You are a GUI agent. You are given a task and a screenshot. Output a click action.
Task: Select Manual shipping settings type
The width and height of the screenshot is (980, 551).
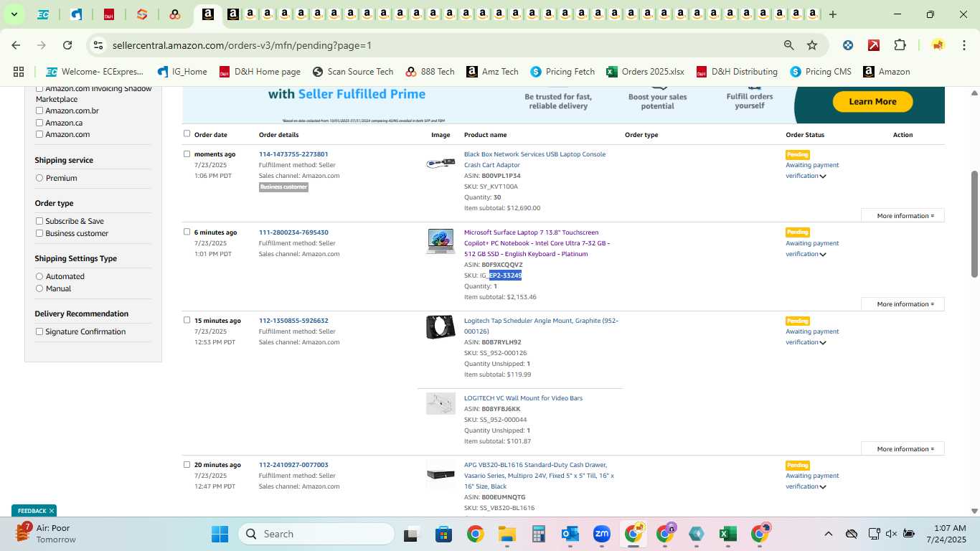tap(39, 288)
